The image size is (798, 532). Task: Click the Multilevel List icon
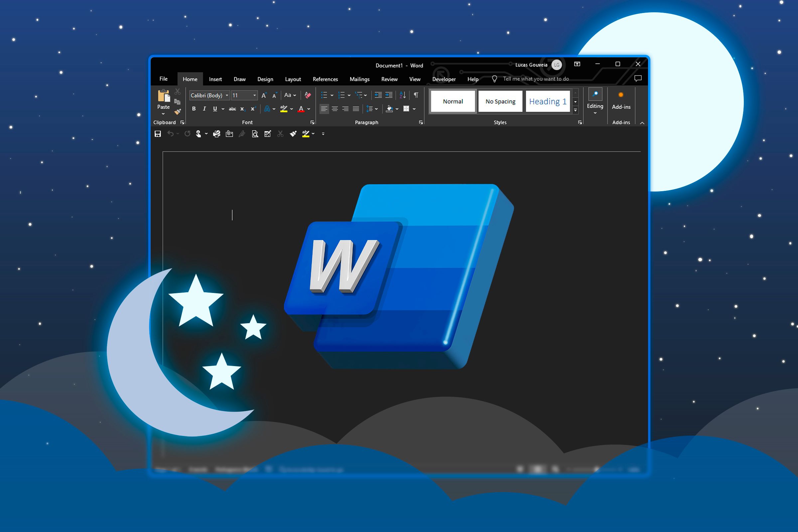(x=359, y=95)
